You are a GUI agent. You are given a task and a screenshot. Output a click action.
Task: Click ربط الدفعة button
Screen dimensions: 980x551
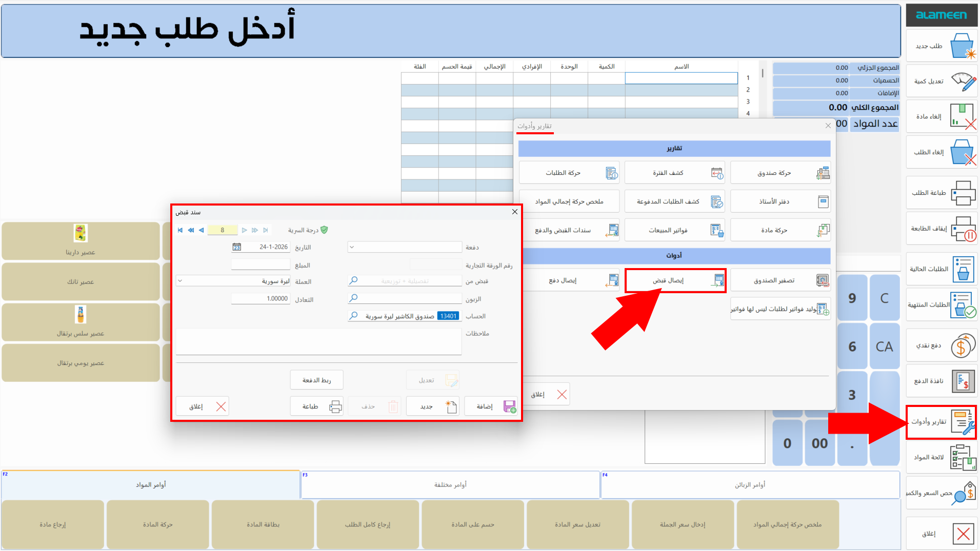coord(316,380)
